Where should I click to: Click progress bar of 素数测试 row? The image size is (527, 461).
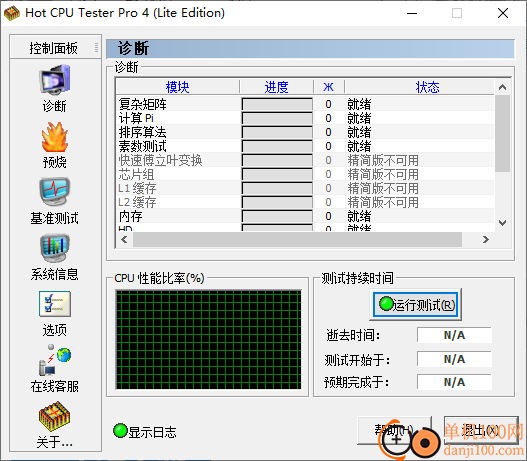(x=277, y=146)
